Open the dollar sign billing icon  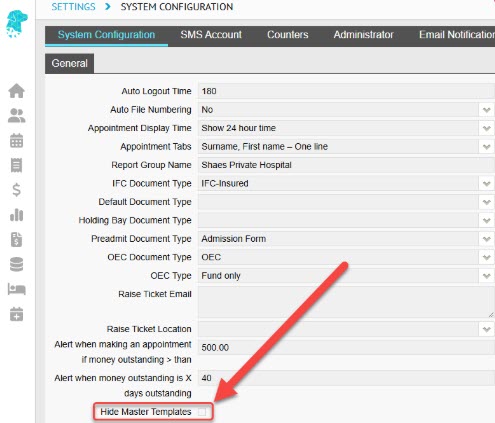(x=16, y=190)
